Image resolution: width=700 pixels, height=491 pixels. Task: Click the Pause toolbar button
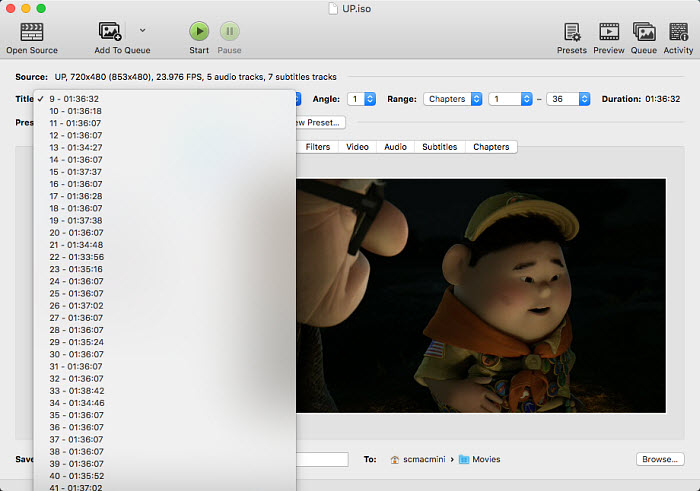(x=229, y=31)
